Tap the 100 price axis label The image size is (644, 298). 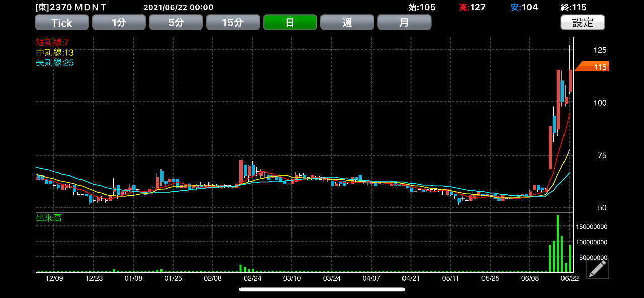(600, 103)
